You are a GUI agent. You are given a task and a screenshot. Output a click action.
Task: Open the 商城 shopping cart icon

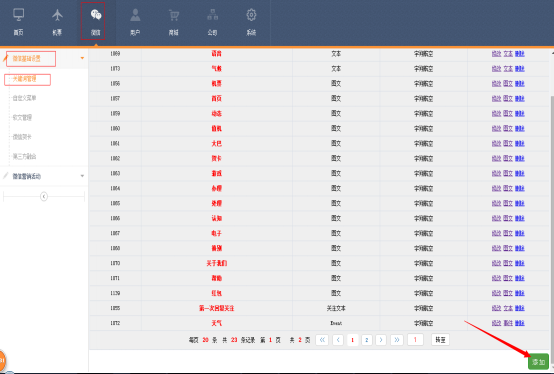(x=173, y=15)
